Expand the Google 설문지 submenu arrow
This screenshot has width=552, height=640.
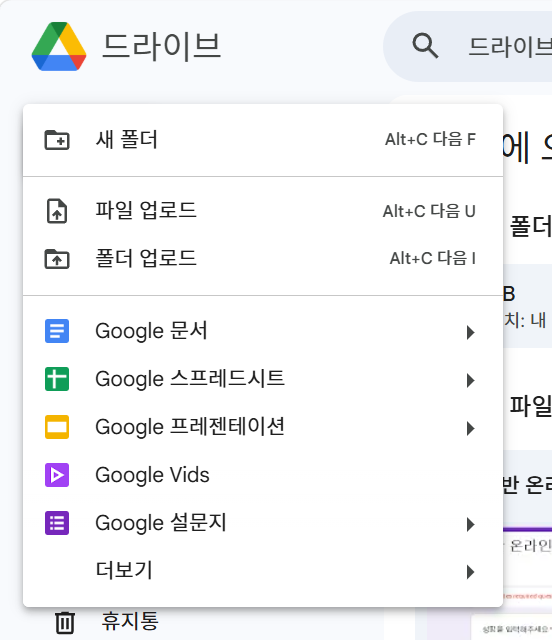[470, 524]
